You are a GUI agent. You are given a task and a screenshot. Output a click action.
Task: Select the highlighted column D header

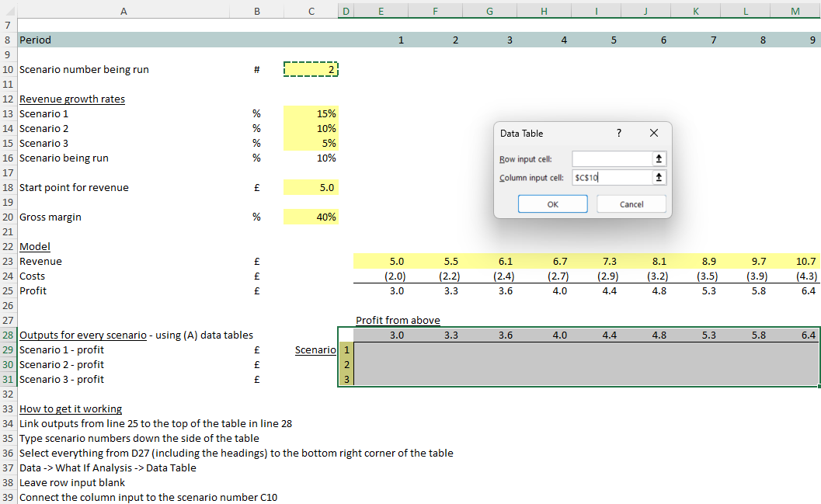point(346,9)
